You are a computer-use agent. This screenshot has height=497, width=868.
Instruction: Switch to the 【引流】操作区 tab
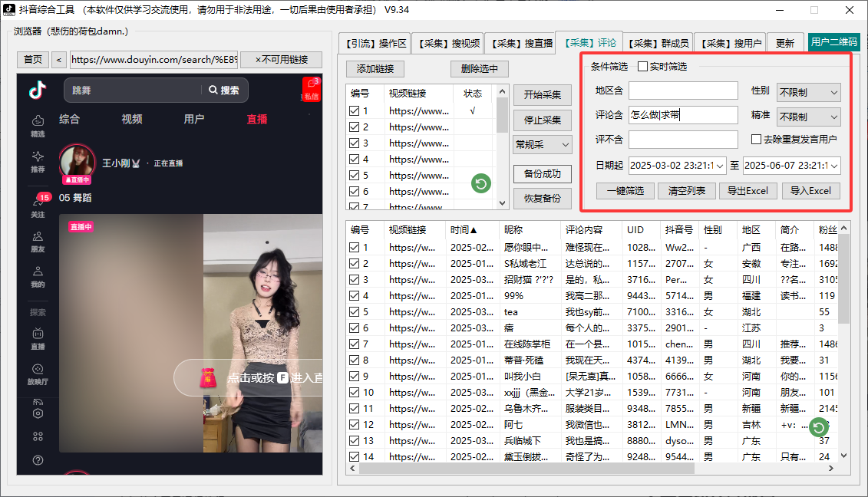[375, 44]
